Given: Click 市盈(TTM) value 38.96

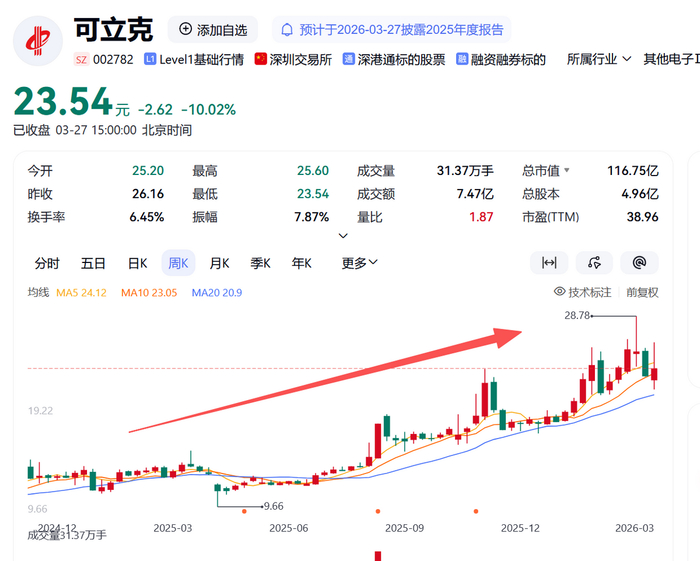Looking at the screenshot, I should tap(642, 217).
